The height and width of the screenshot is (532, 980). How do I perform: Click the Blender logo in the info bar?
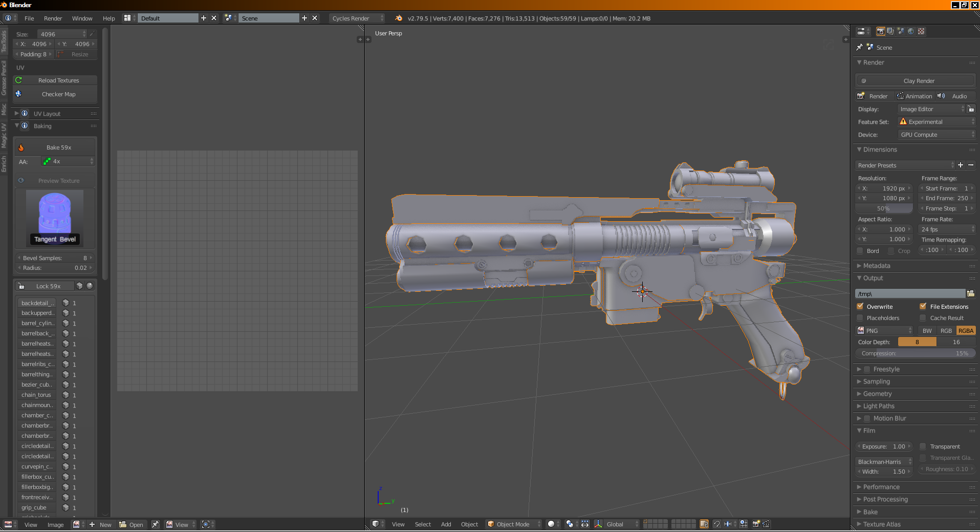[x=399, y=18]
